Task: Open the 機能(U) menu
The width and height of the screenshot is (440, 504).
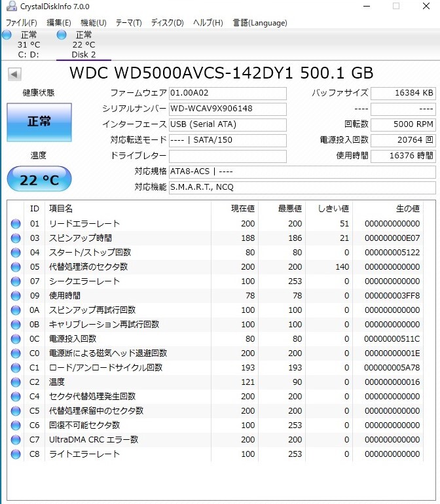Action: [94, 23]
